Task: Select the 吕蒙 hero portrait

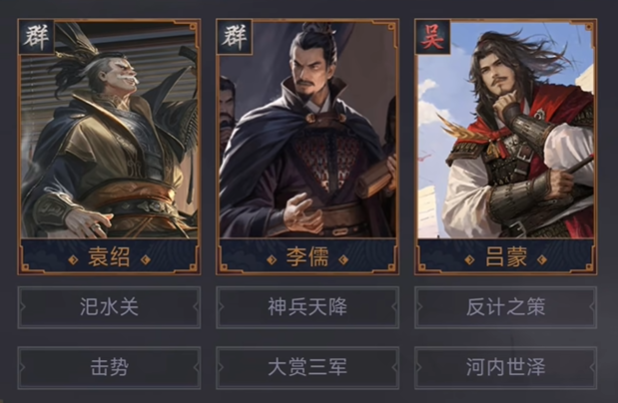Action: click(x=506, y=130)
